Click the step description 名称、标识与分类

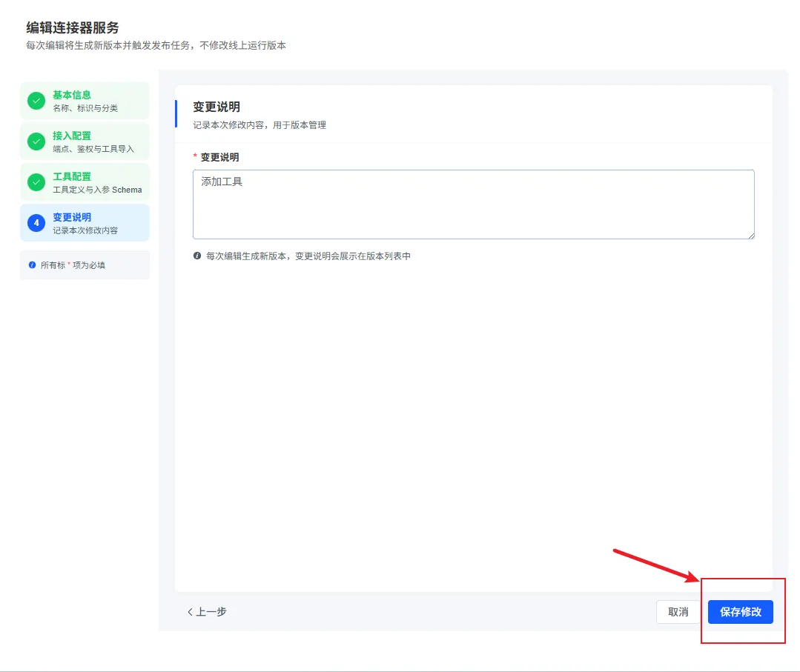point(85,108)
